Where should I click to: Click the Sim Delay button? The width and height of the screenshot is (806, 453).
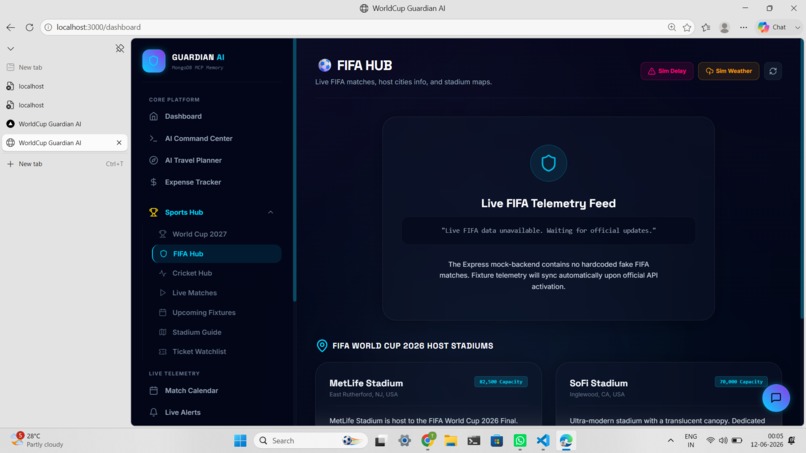pyautogui.click(x=667, y=71)
